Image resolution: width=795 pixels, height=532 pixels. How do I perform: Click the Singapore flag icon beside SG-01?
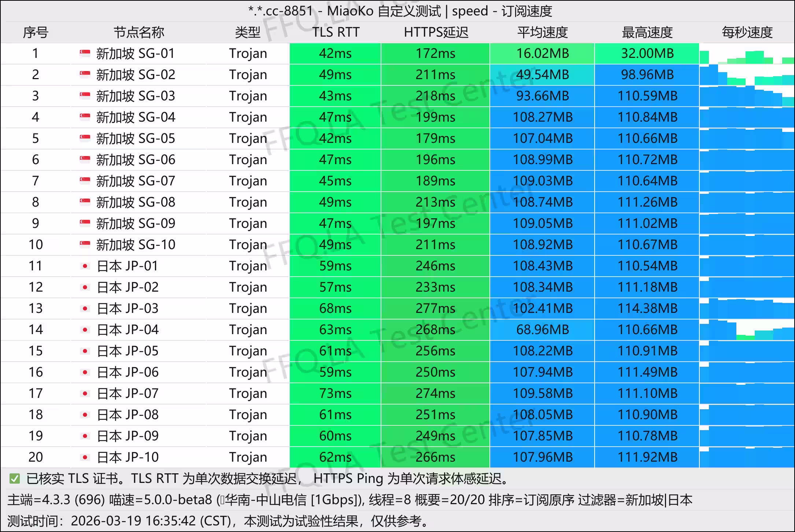tap(84, 53)
